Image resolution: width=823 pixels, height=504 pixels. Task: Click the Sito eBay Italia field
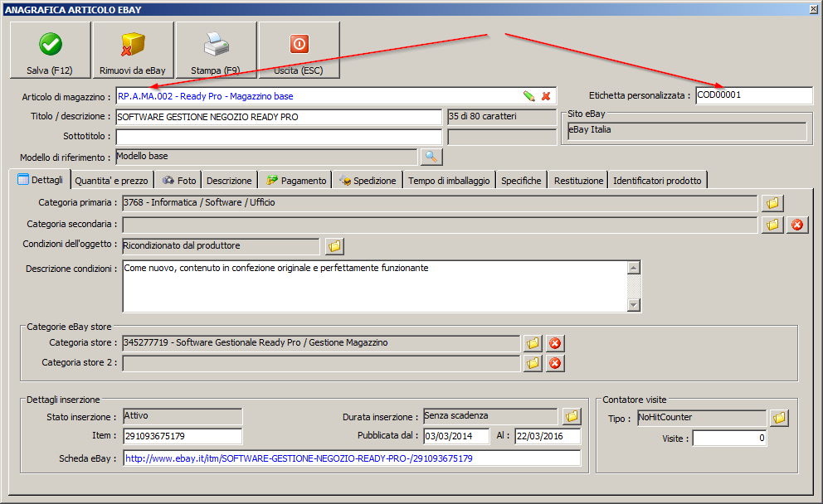(x=687, y=131)
